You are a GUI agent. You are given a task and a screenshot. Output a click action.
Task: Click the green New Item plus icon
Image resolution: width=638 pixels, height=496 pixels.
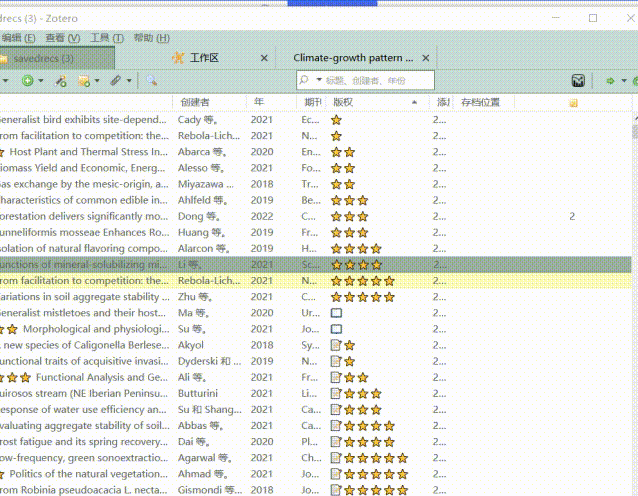(27, 81)
